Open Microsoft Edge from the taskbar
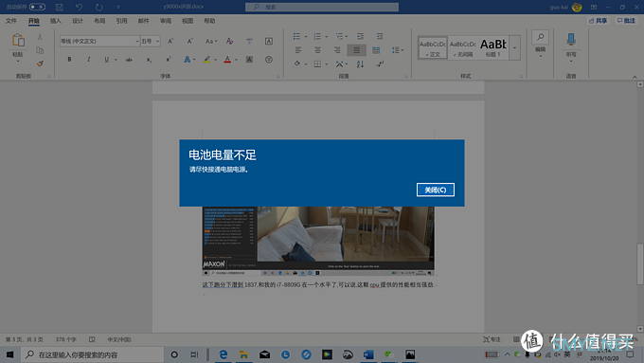 (223, 354)
